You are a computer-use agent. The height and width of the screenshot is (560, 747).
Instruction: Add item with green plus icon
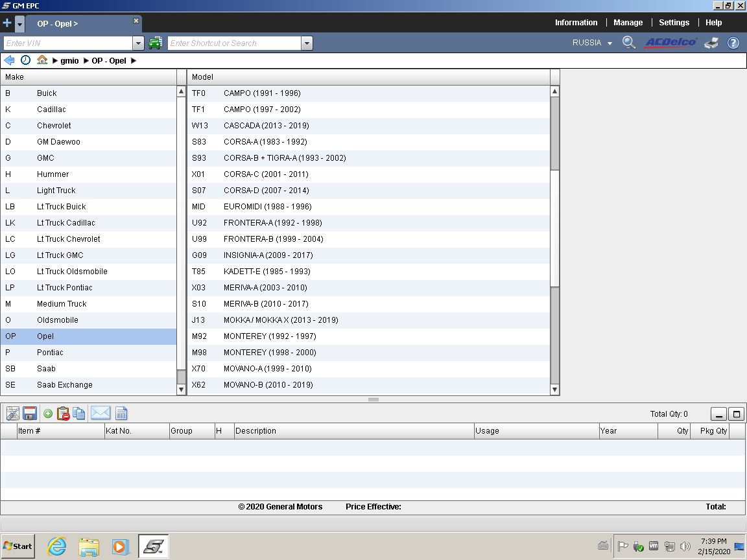tap(47, 414)
